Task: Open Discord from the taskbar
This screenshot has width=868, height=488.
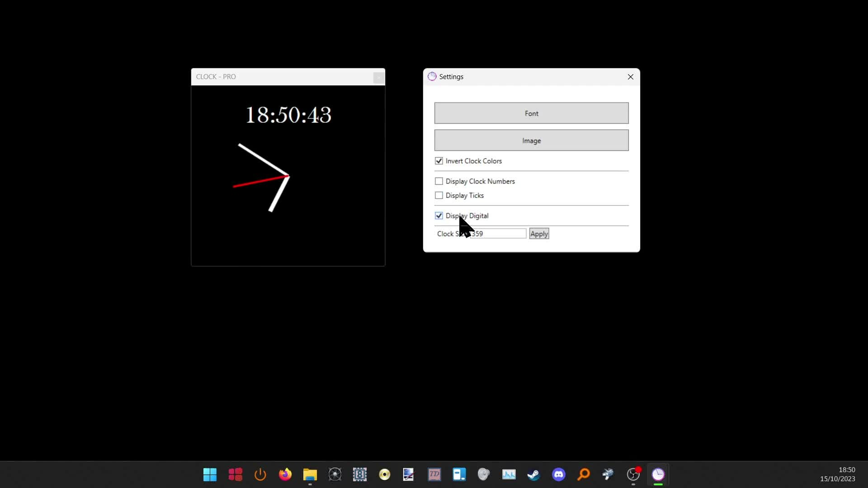Action: [x=559, y=474]
